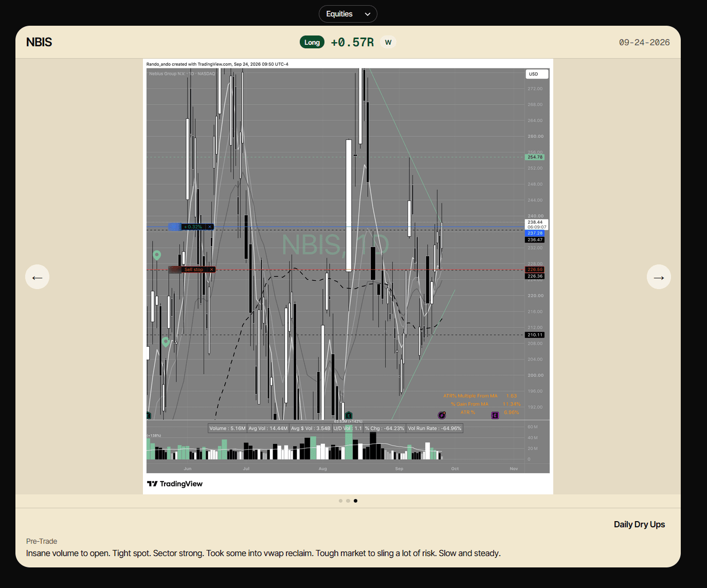Click the blue 237.28 price label
Screen dimensions: 707x588
click(x=535, y=233)
